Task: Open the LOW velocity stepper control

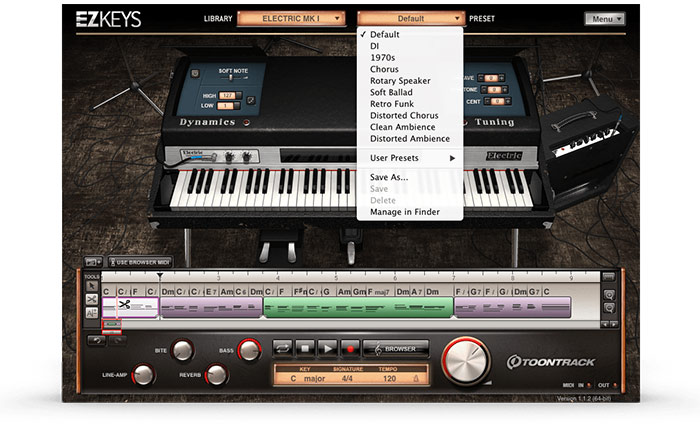Action: (237, 106)
